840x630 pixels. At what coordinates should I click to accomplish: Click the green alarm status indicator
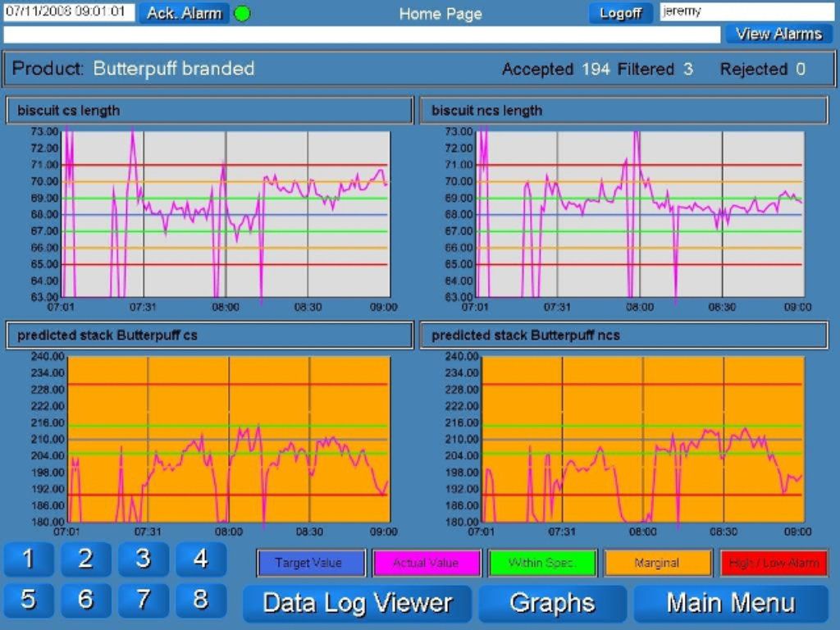(242, 14)
